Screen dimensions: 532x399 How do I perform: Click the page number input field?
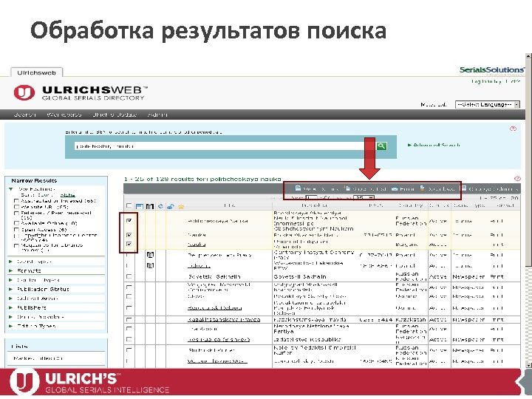tap(311, 198)
